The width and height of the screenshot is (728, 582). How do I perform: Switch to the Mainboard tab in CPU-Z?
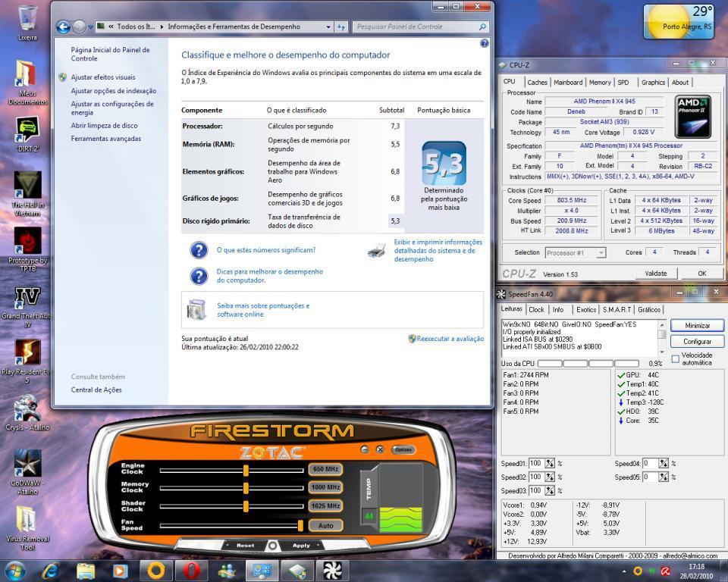[x=568, y=83]
